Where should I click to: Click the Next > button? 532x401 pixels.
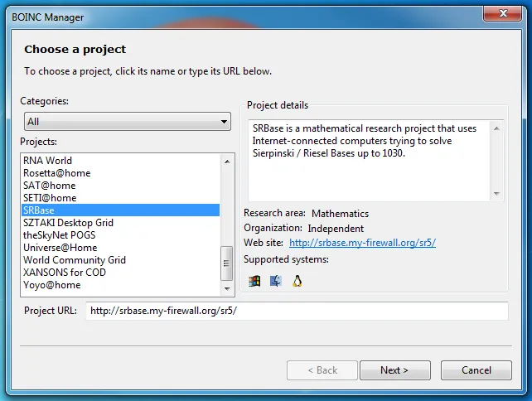point(395,370)
